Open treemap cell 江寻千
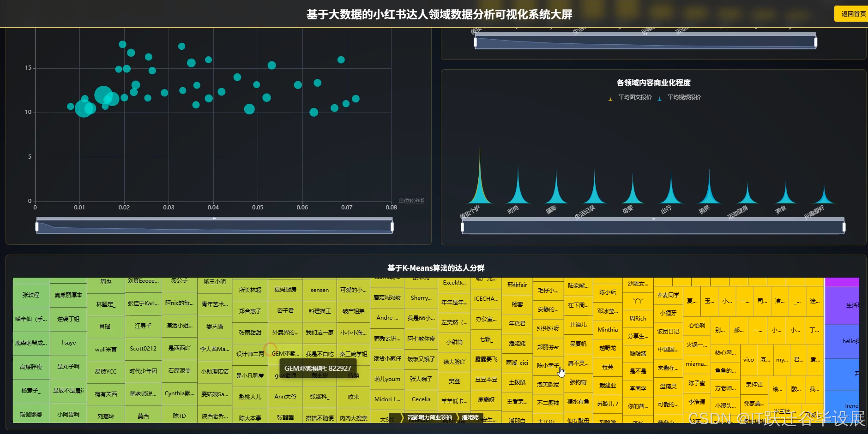This screenshot has height=434, width=868. (x=143, y=326)
